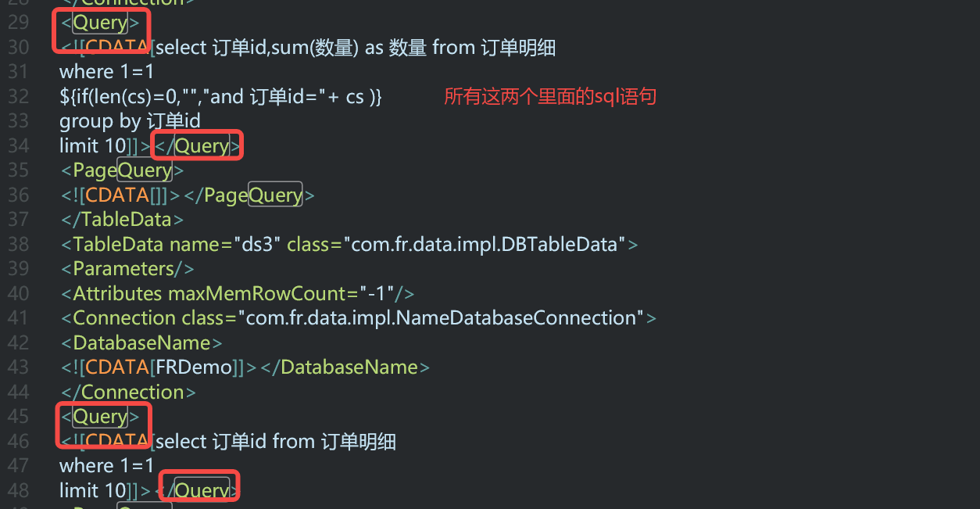Click the NameDatabaseConnection class value
Screen dimensions: 980x509
pyautogui.click(x=441, y=318)
